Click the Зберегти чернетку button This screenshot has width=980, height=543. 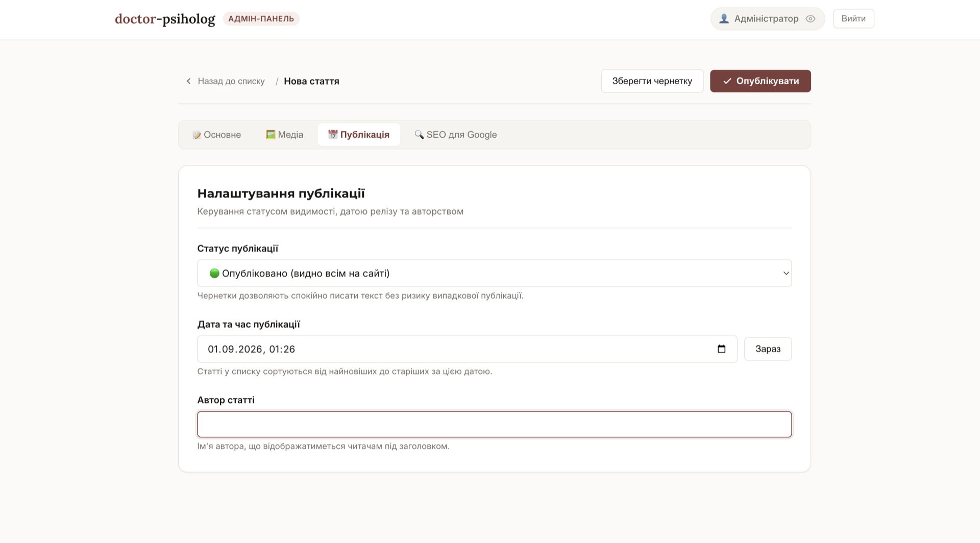coord(652,81)
